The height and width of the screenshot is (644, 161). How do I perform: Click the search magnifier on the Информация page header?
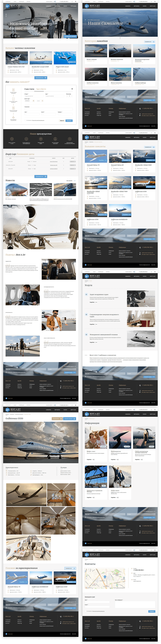click(x=155, y=409)
